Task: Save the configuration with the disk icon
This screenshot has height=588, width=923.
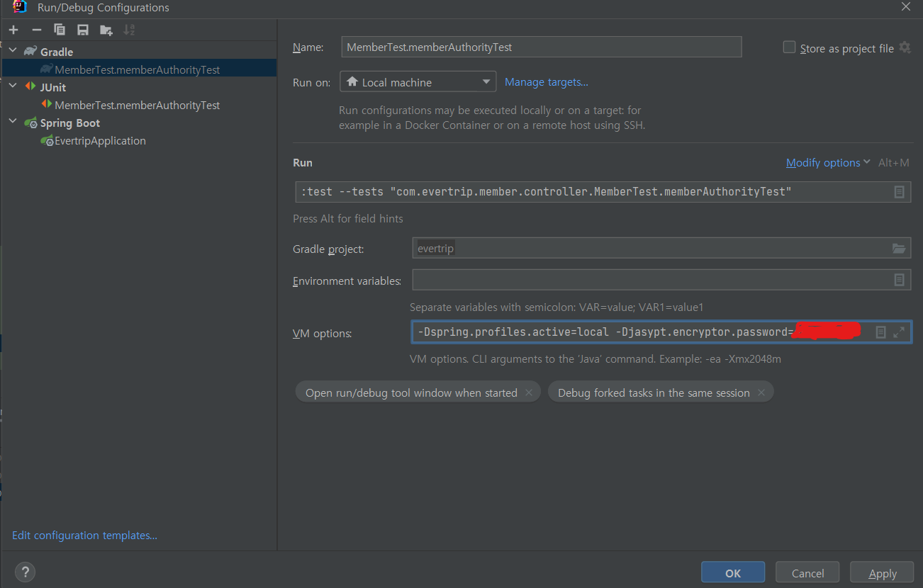Action: click(x=83, y=30)
